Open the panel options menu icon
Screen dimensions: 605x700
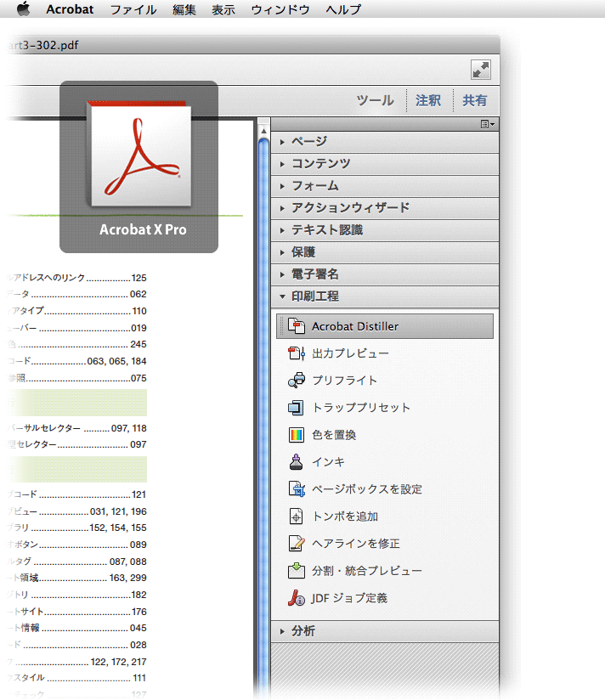(x=487, y=125)
